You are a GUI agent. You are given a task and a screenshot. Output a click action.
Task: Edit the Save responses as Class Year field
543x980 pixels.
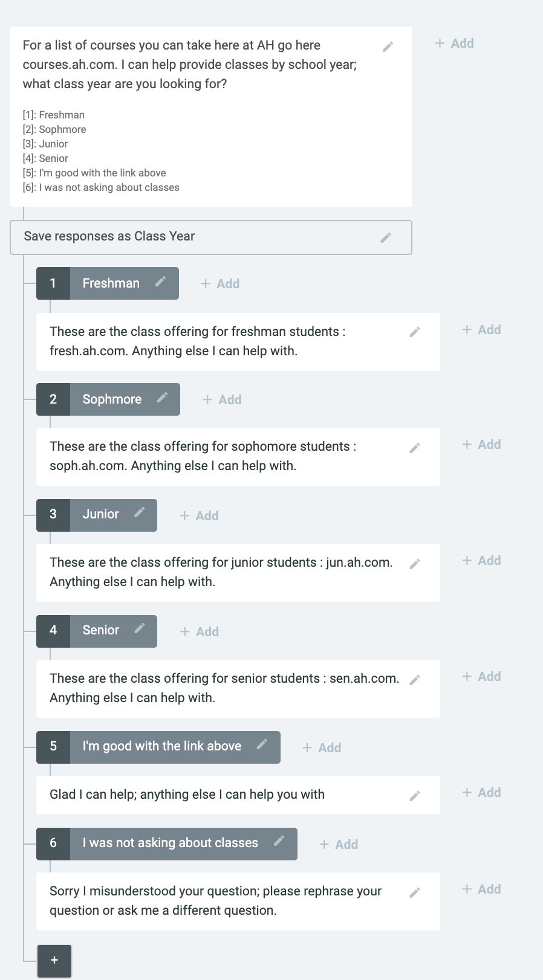click(386, 237)
